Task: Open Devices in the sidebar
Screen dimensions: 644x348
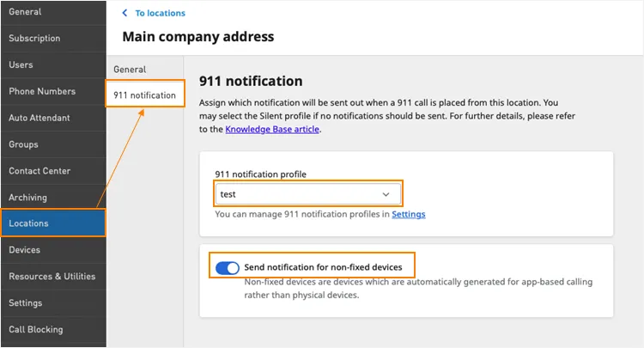Action: 53,250
